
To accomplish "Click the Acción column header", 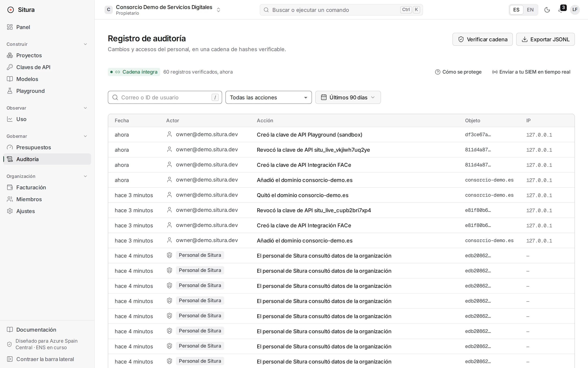I will coord(265,120).
